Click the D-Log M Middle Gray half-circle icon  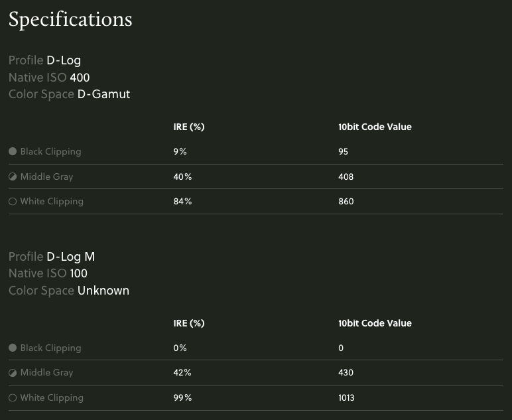pos(13,373)
